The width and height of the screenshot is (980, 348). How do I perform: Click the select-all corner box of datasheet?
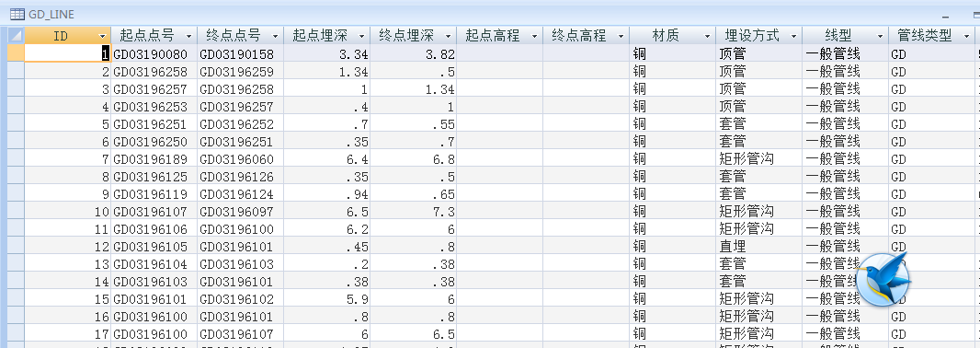pos(16,36)
